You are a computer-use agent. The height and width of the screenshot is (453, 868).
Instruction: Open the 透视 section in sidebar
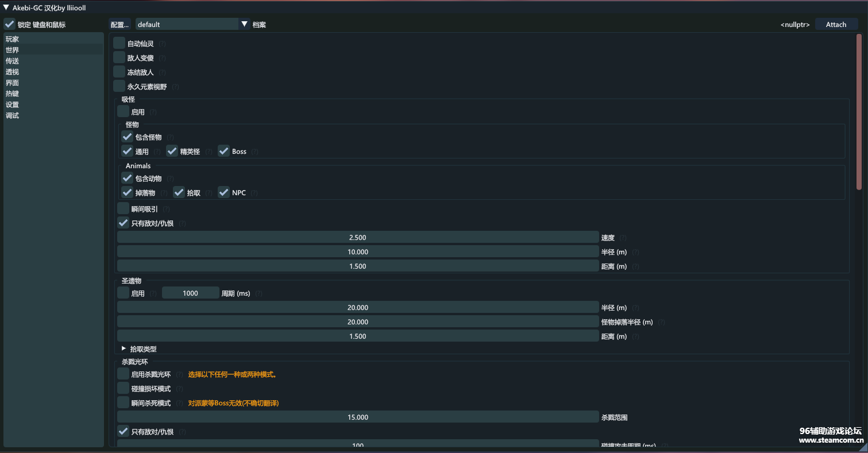13,72
